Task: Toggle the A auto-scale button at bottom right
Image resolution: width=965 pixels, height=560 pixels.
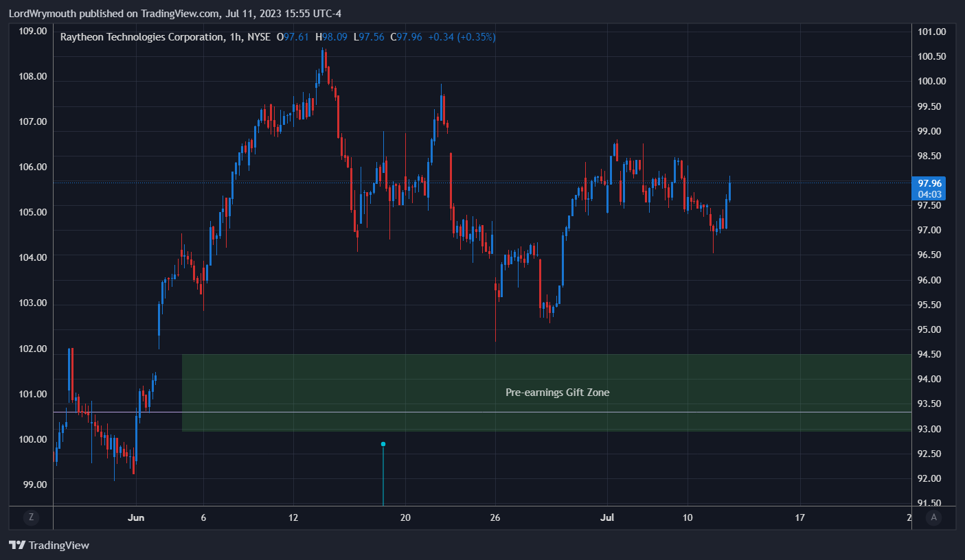Action: click(x=933, y=517)
